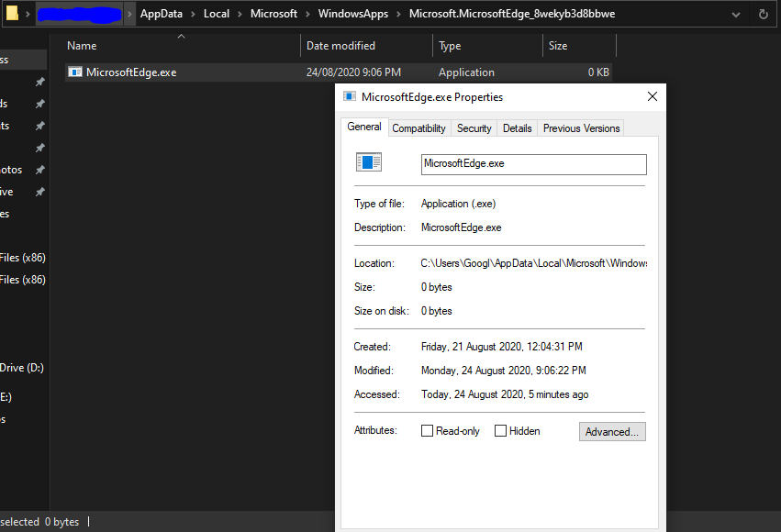The height and width of the screenshot is (532, 781).
Task: Click the 'Application' type cell of MicrosoftEdge.exe
Action: point(466,72)
